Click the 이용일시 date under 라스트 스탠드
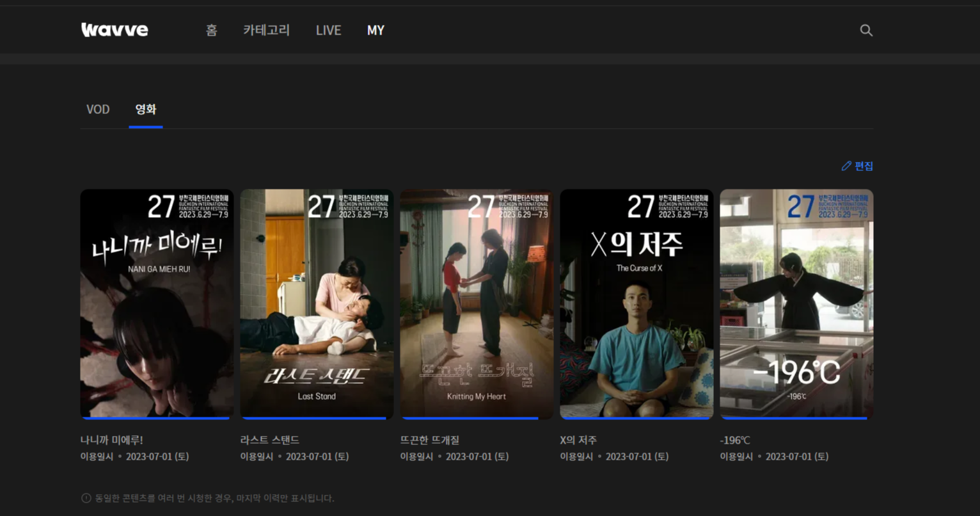 pyautogui.click(x=294, y=456)
